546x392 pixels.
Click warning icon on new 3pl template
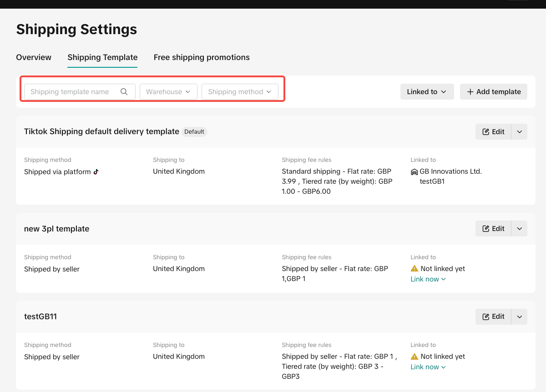pos(414,269)
